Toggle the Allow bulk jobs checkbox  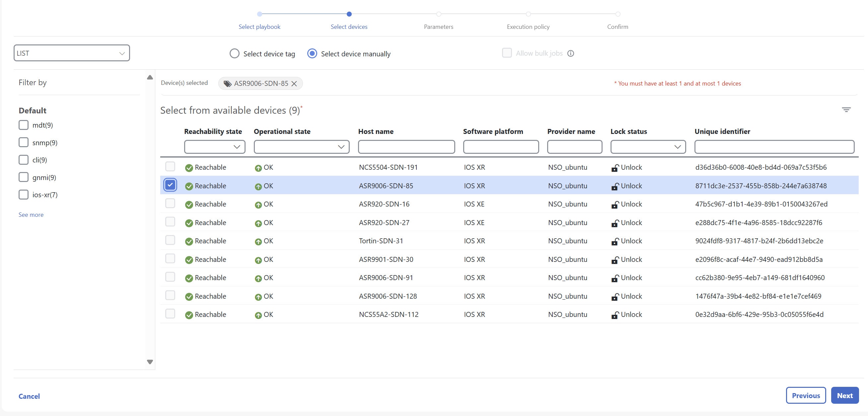pos(507,53)
